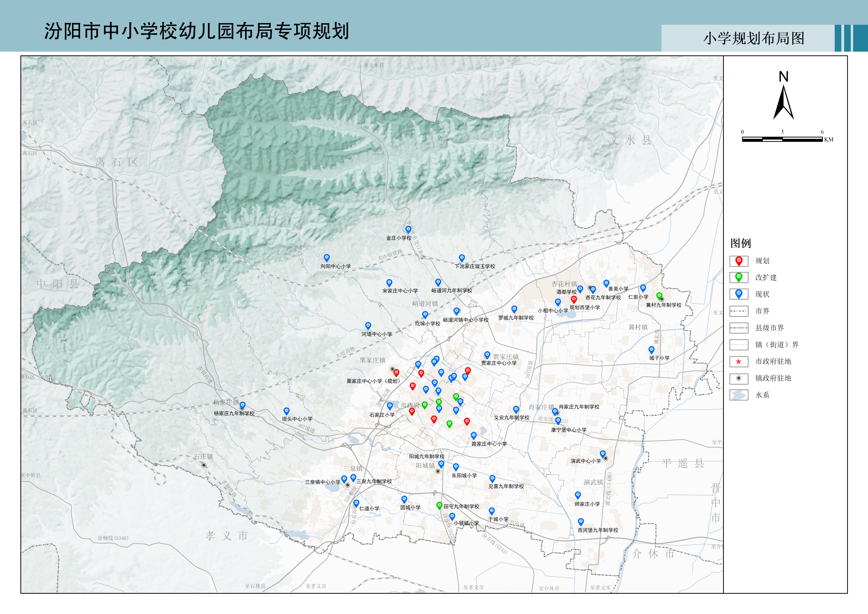Select the red 规划西堡小学 planned pin
868x614 pixels.
574,300
